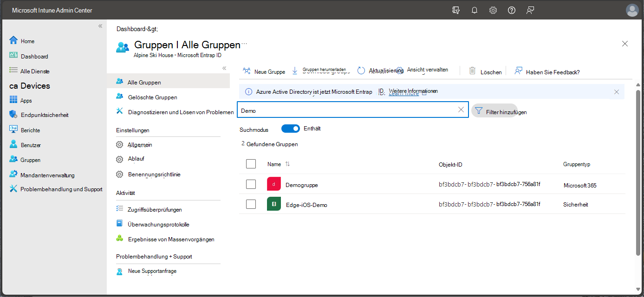This screenshot has height=297, width=644.
Task: Click the vertical scrollbar on right
Action: pos(637,172)
